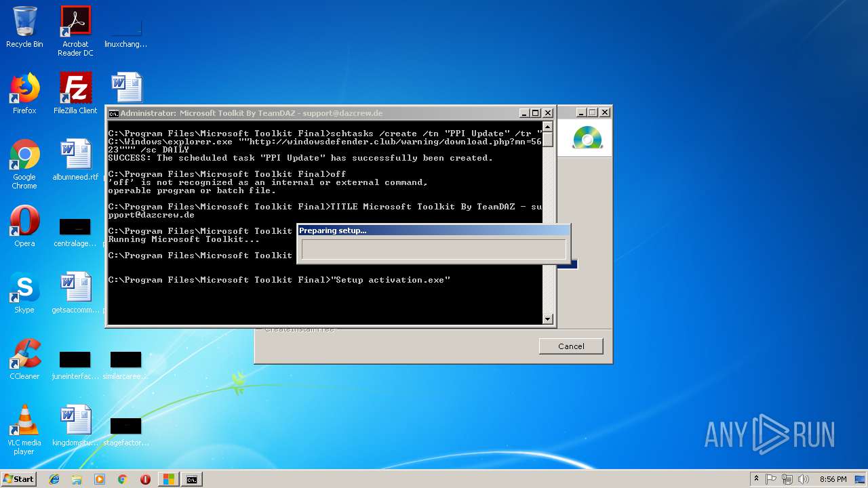868x488 pixels.
Task: Click the console scrollbar up arrow
Action: 548,126
